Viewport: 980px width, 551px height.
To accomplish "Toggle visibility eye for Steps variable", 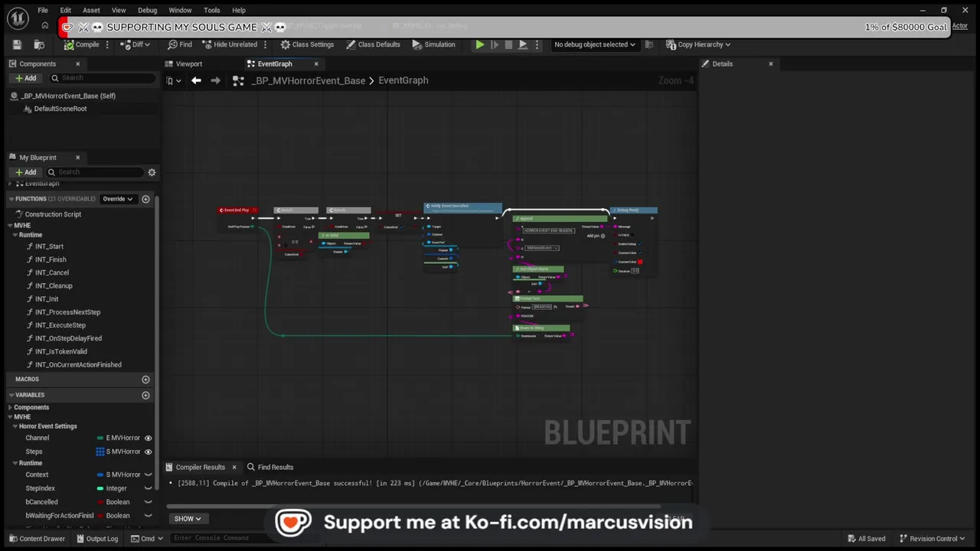I will click(148, 452).
